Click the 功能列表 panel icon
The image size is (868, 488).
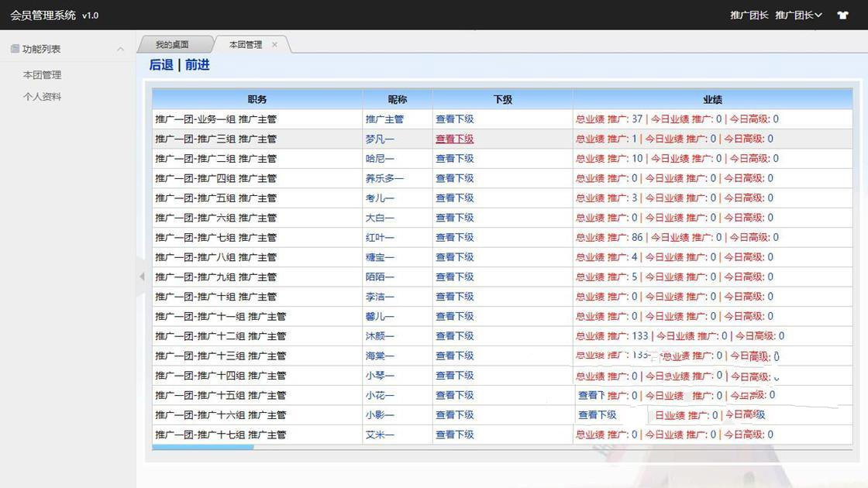(15, 49)
